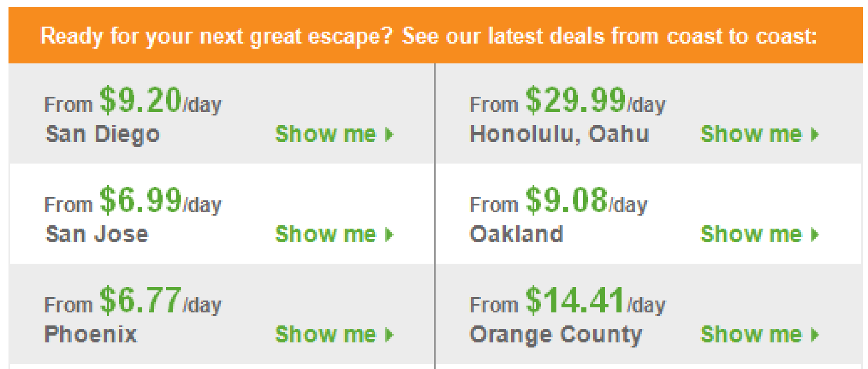
Task: Click the Phoenix city name
Action: [91, 334]
